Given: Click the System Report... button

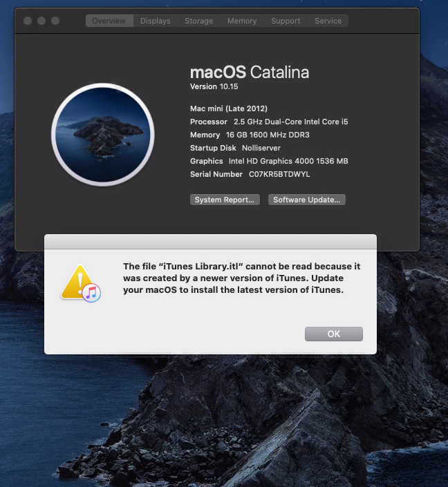Looking at the screenshot, I should (225, 200).
